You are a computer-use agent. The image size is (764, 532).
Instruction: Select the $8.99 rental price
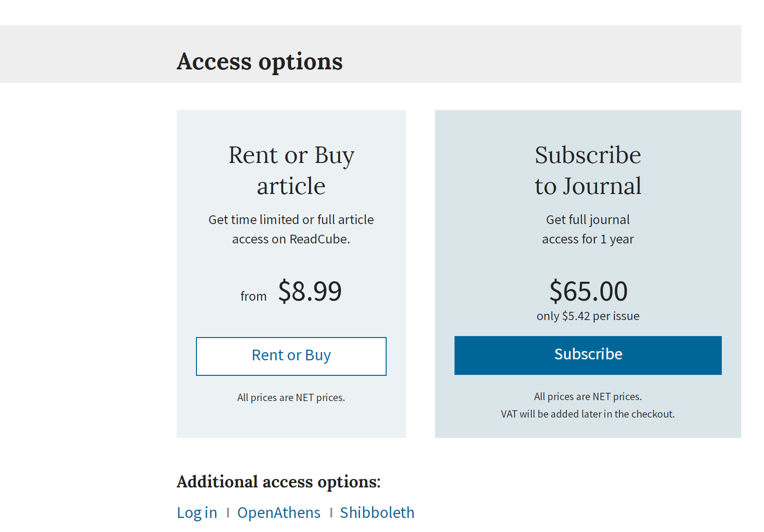tap(310, 291)
